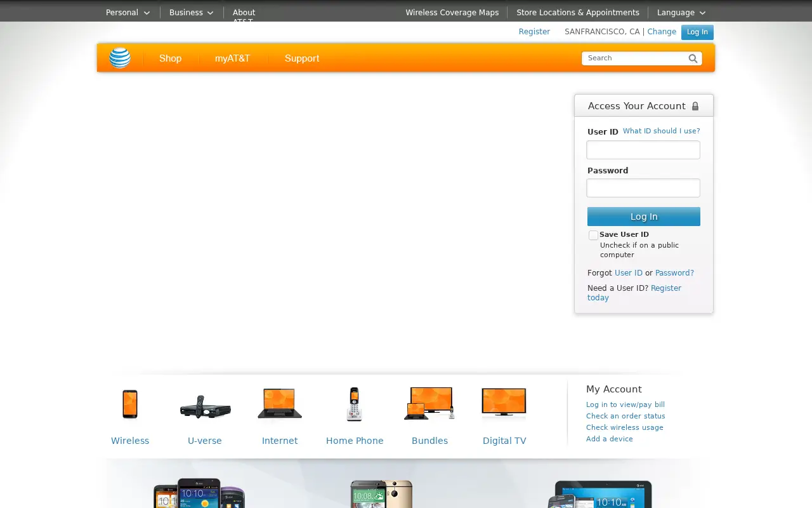
Task: Click the AT&T globe logo
Action: click(120, 58)
